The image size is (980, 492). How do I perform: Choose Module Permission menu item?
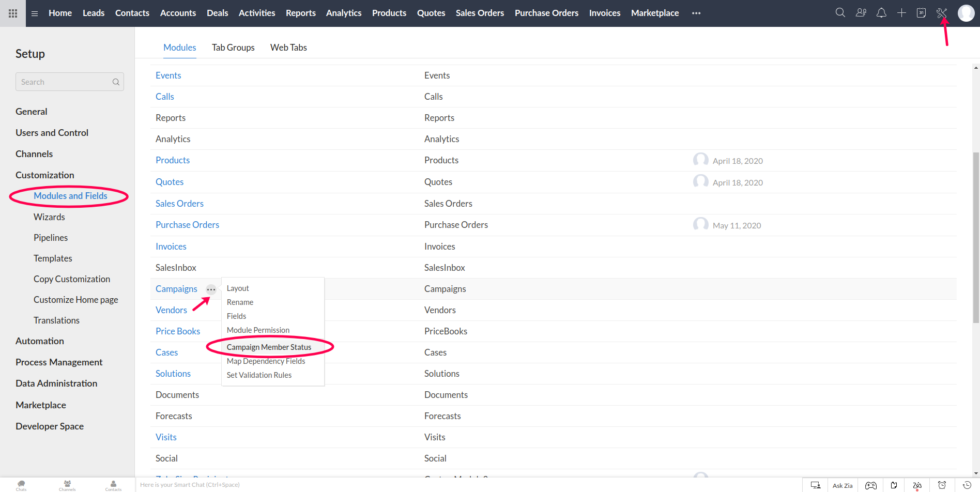pos(258,330)
